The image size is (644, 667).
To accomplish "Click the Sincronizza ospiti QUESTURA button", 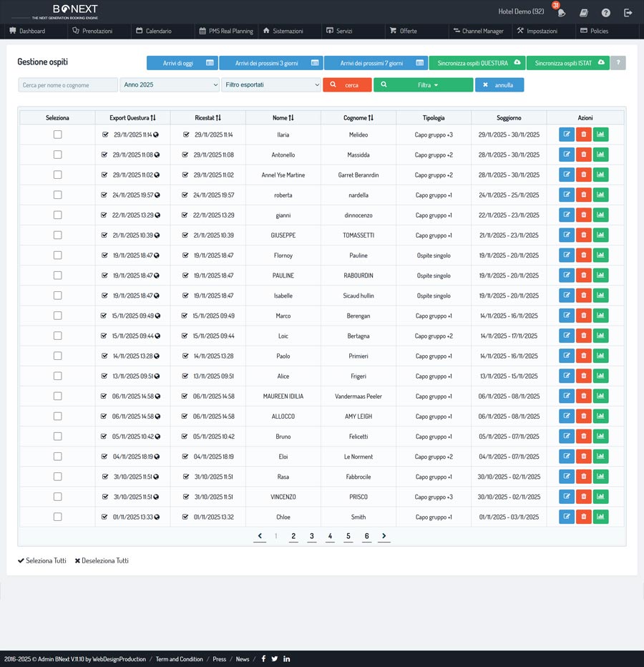I will click(477, 63).
